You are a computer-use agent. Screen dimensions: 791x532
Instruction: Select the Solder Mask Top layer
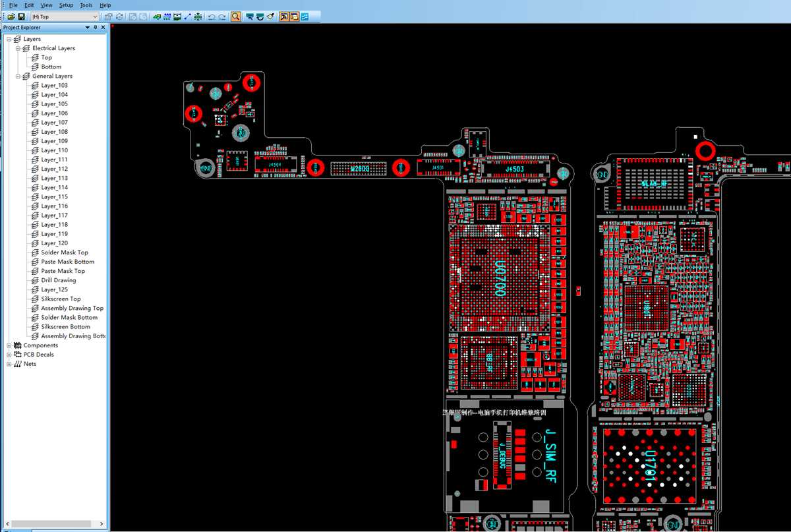point(65,252)
